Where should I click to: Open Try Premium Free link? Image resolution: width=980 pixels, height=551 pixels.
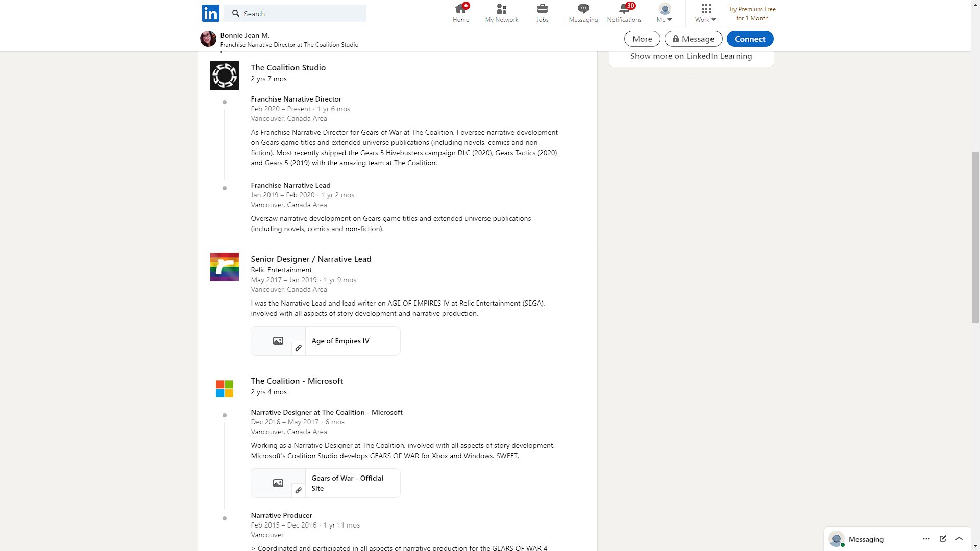tap(752, 14)
